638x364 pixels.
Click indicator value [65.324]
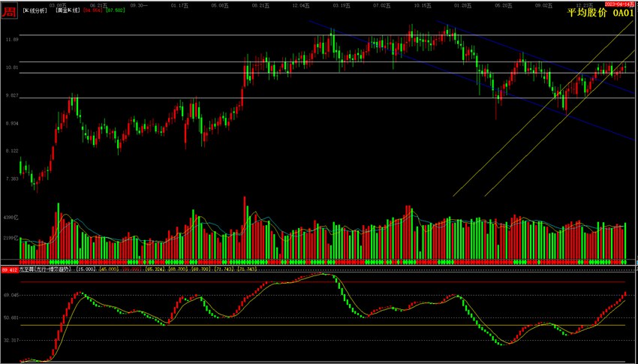tap(155, 269)
